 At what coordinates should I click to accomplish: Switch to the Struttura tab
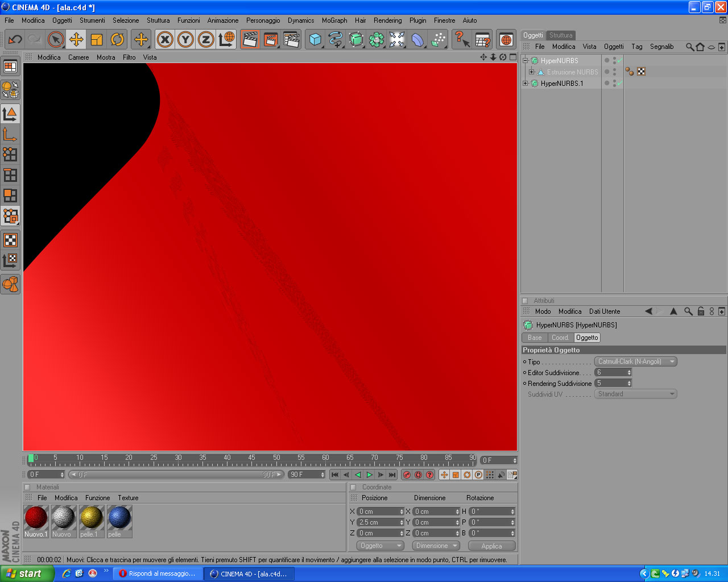point(561,35)
